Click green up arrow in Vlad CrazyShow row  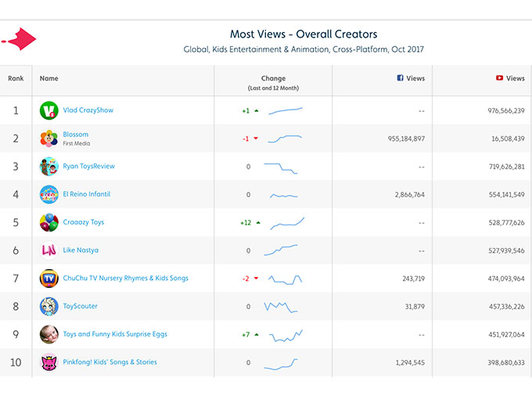tap(257, 110)
